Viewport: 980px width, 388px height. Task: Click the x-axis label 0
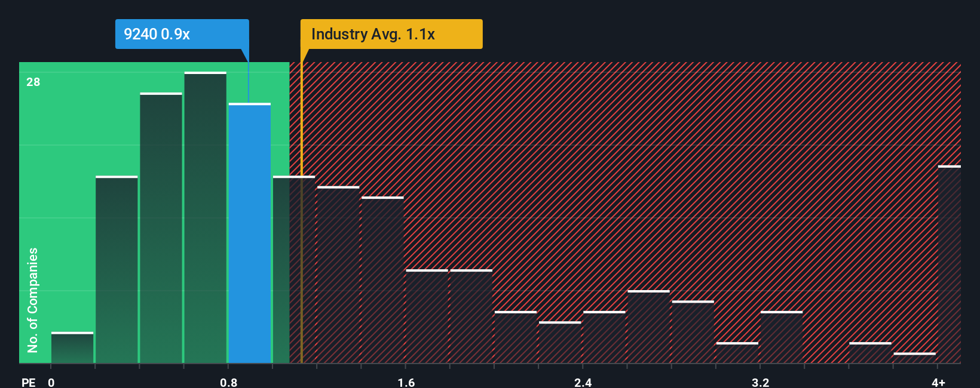point(51,382)
